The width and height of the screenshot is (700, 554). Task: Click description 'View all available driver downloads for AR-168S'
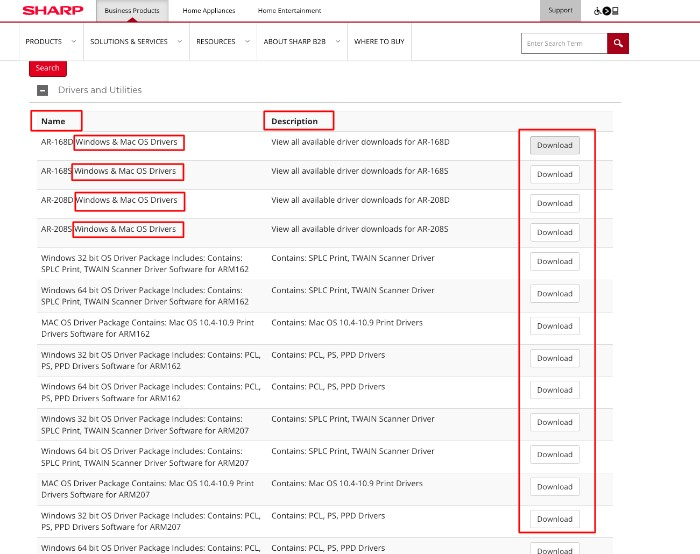360,171
